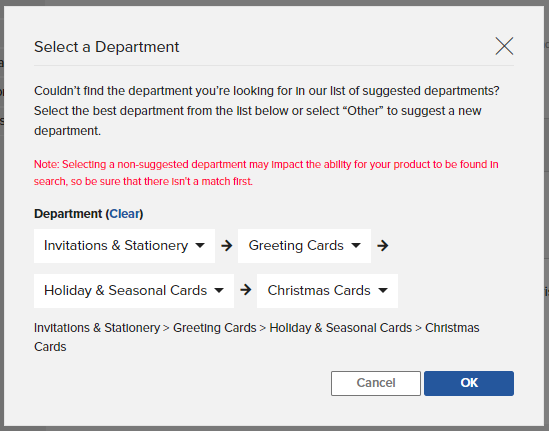Click the department breadcrumb path text

257,337
